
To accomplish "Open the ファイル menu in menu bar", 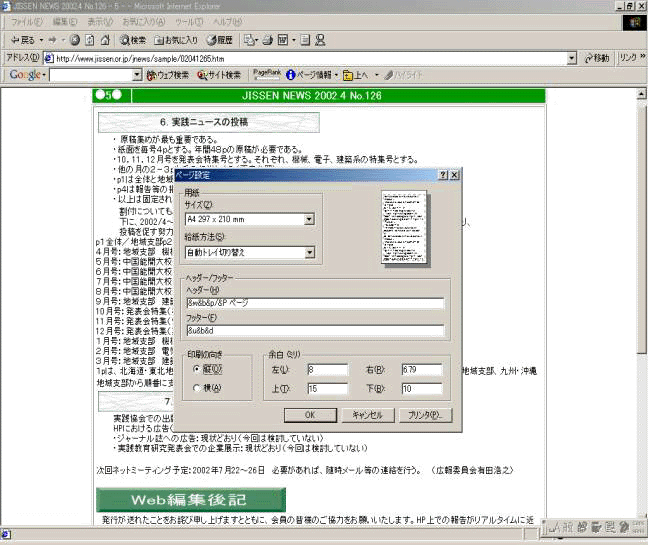I will tap(26, 22).
